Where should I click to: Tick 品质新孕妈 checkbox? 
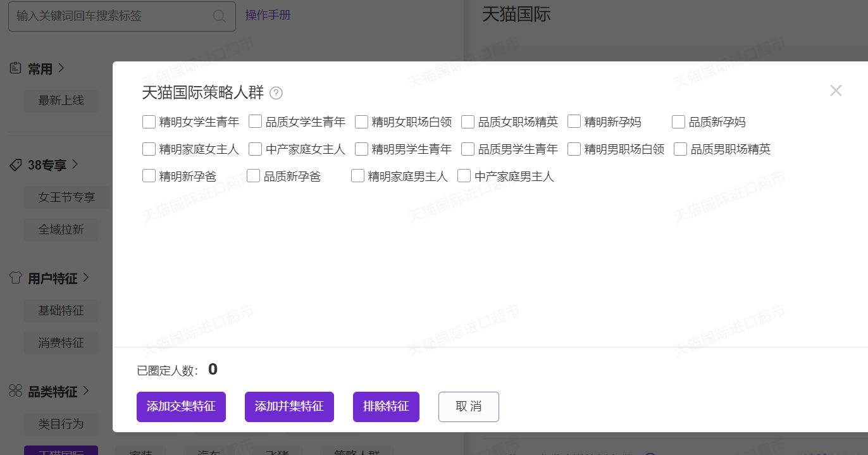pyautogui.click(x=678, y=122)
